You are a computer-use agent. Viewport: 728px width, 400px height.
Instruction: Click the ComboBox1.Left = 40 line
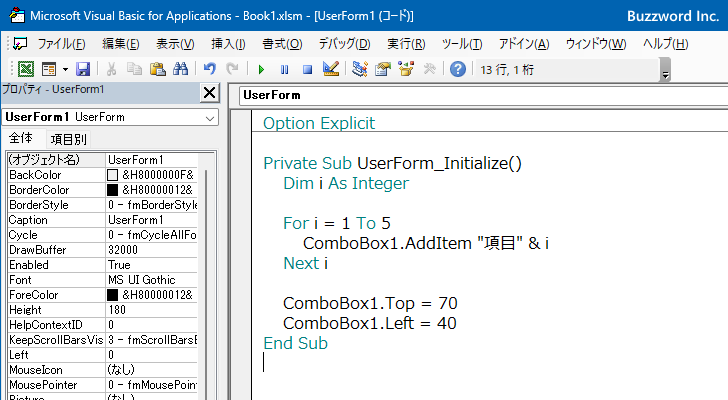(x=370, y=323)
